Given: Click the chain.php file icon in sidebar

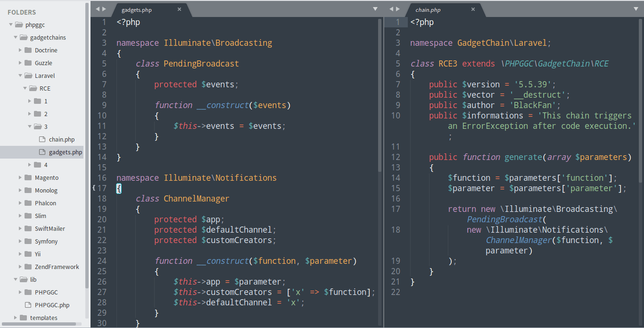Looking at the screenshot, I should (42, 139).
